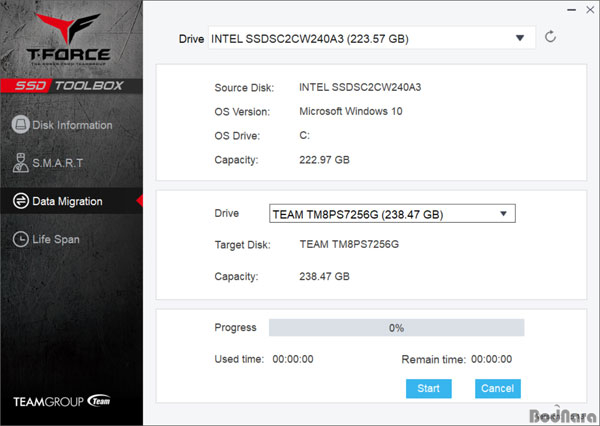Click the Data Migration arrows icon
This screenshot has width=600, height=426.
tap(21, 201)
